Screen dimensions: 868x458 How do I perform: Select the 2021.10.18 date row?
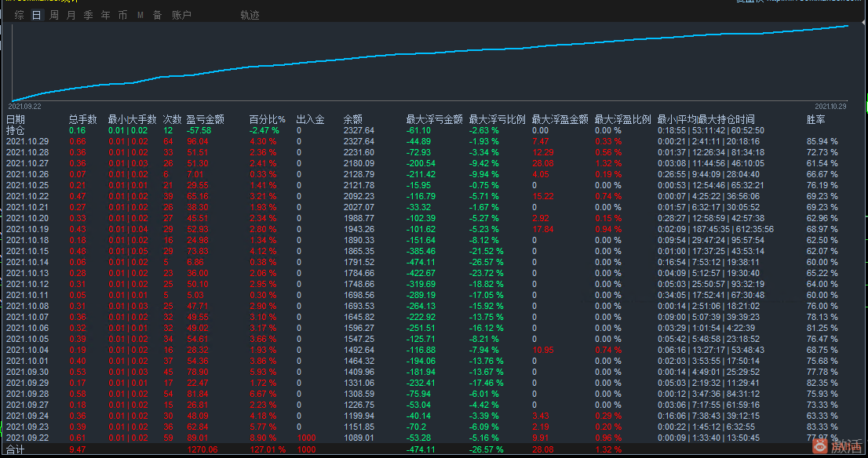click(x=27, y=240)
